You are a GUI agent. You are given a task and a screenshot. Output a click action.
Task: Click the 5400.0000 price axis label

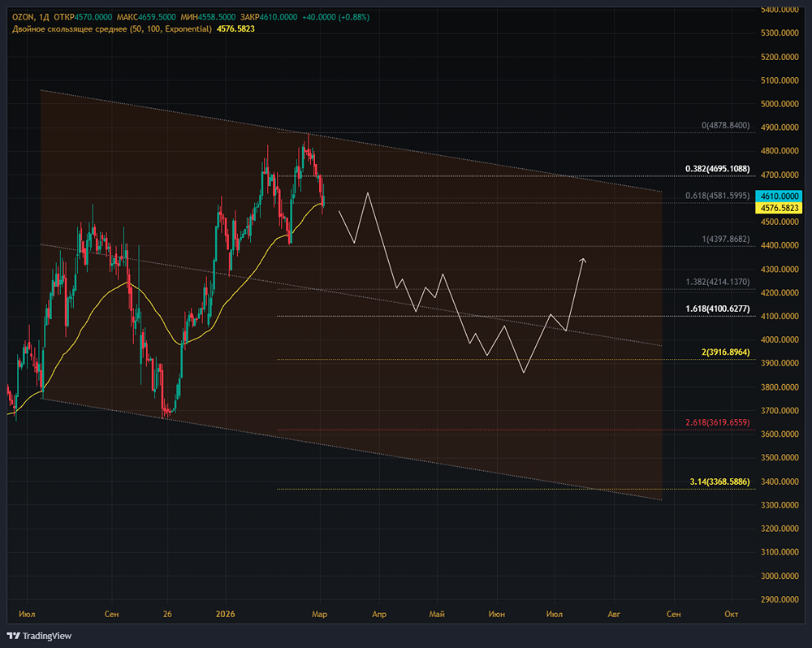[780, 10]
